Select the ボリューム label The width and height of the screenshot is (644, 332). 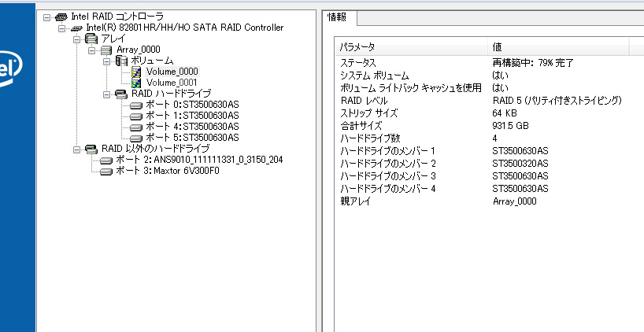(152, 61)
